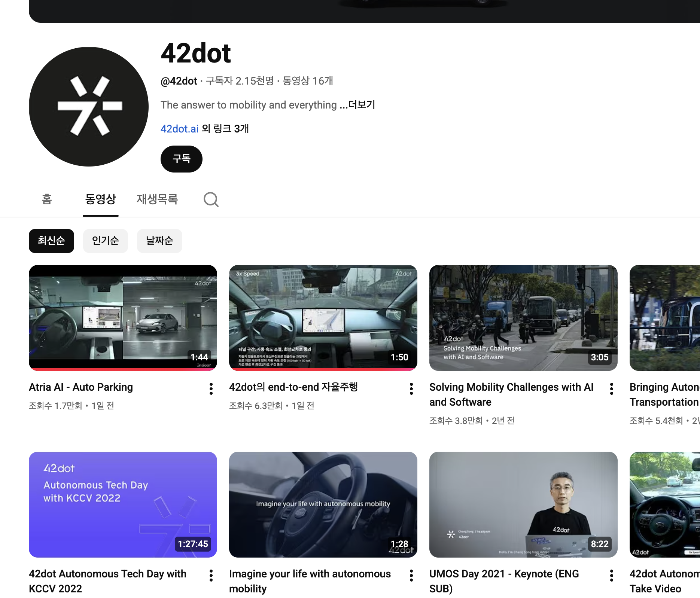Click the 구독자 2.15천명 subscriber count
This screenshot has width=700, height=598.
click(x=240, y=81)
